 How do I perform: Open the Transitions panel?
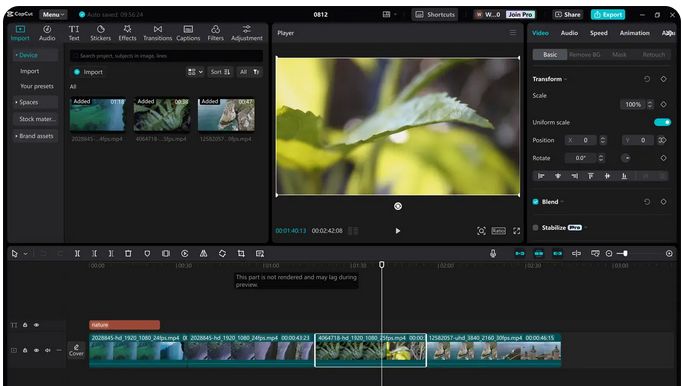157,33
